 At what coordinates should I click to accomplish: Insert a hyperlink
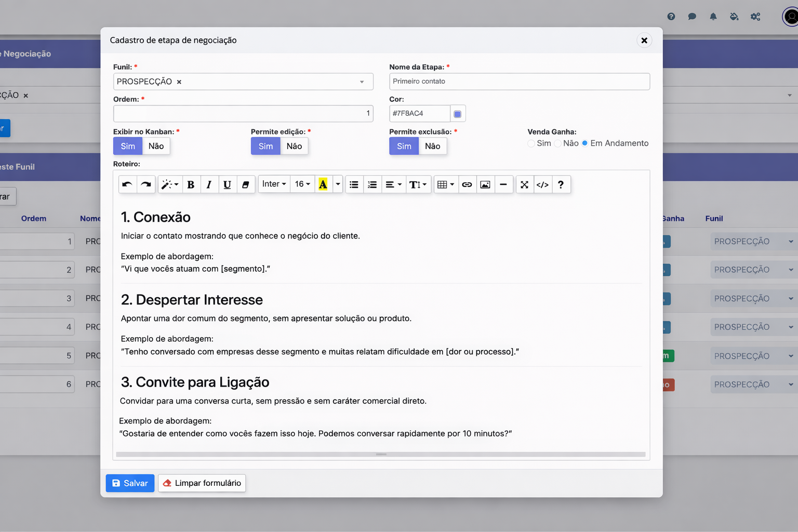coord(467,184)
